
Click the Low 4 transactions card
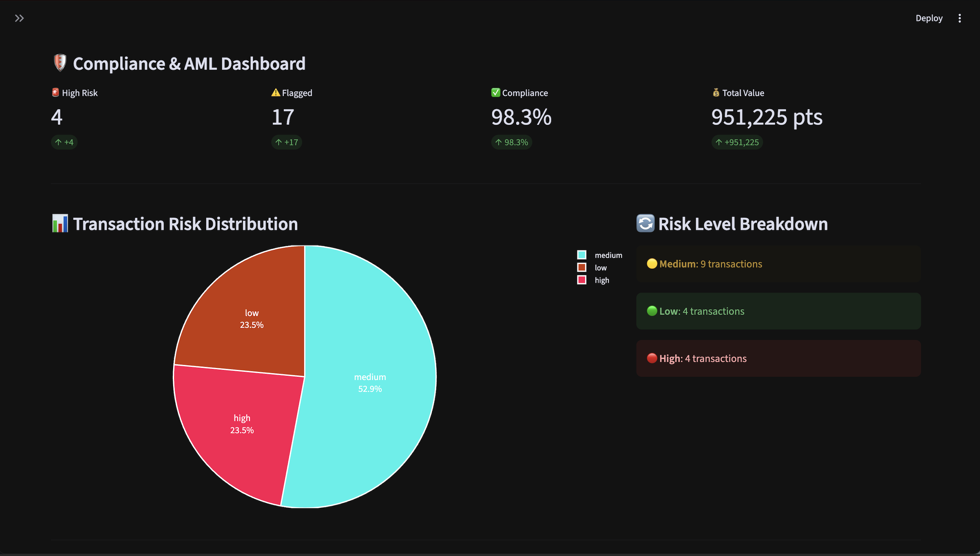click(778, 311)
